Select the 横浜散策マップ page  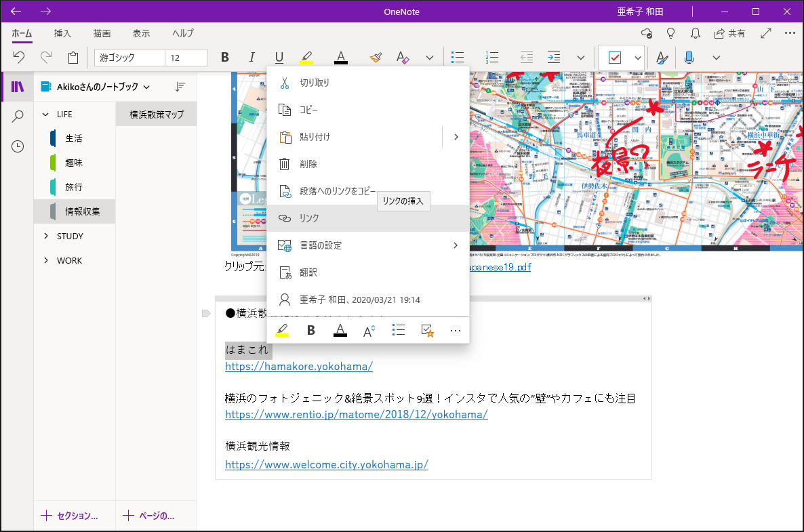click(157, 114)
